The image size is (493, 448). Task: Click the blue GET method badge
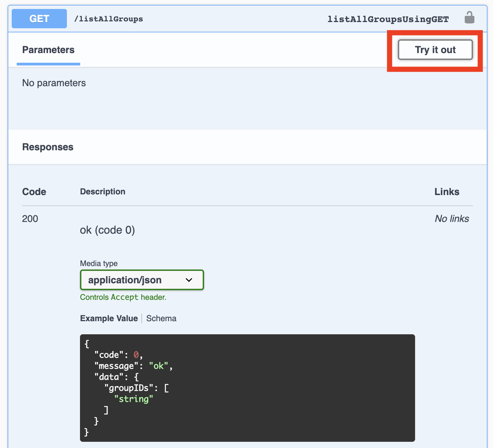point(39,19)
